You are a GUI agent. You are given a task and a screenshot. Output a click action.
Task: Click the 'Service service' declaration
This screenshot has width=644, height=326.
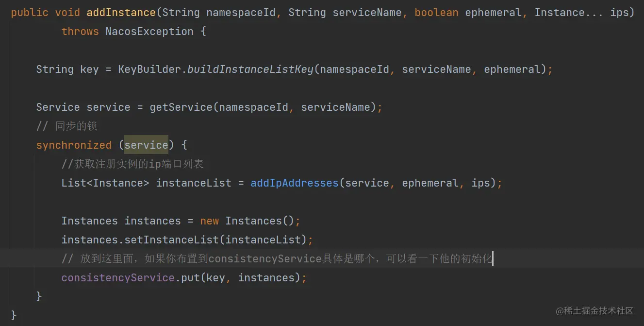point(83,107)
